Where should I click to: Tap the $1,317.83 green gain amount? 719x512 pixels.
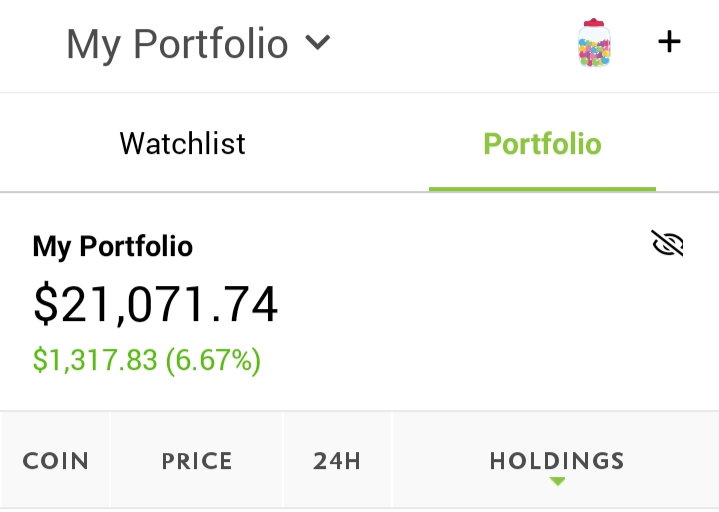(x=95, y=359)
